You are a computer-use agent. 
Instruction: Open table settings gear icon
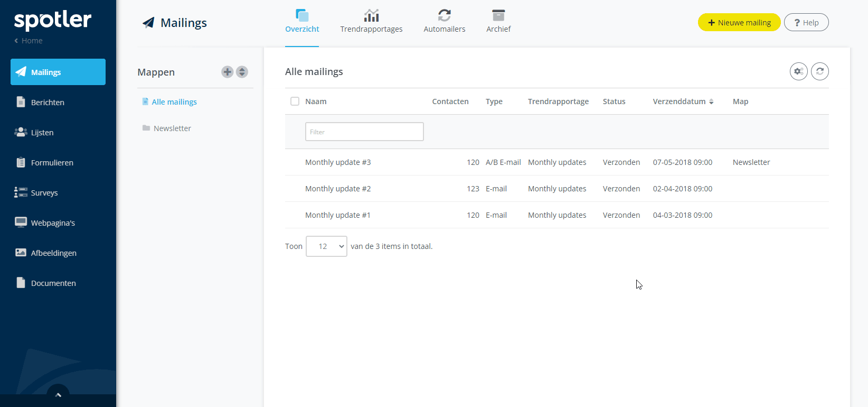(799, 71)
